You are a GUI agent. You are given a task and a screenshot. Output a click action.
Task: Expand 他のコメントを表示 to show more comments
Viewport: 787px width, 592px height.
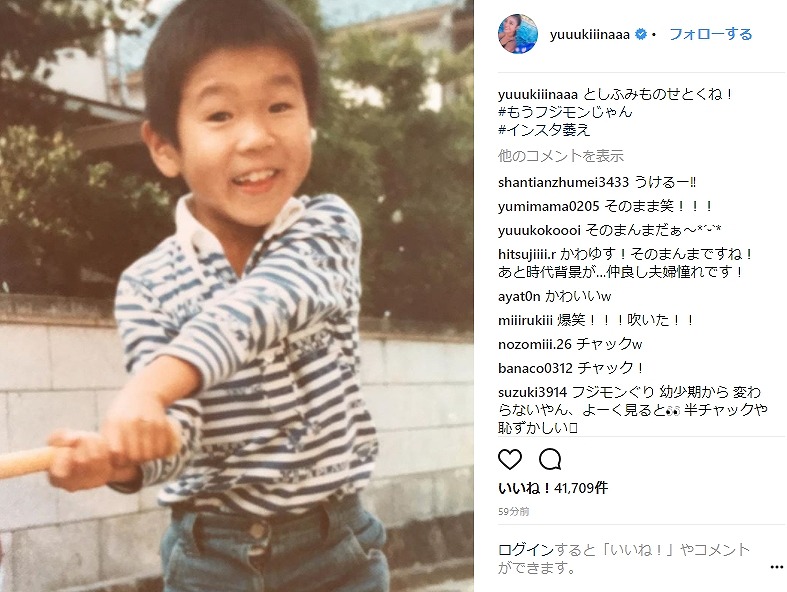[x=561, y=156]
